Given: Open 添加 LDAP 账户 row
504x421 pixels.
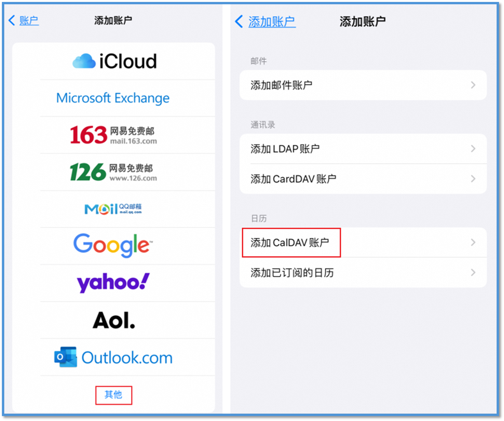Looking at the screenshot, I should (363, 149).
